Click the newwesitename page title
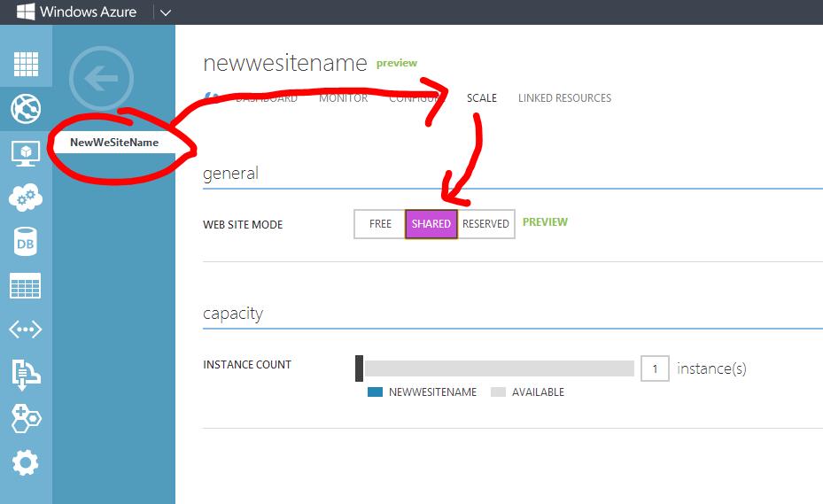823x504 pixels. (x=285, y=64)
